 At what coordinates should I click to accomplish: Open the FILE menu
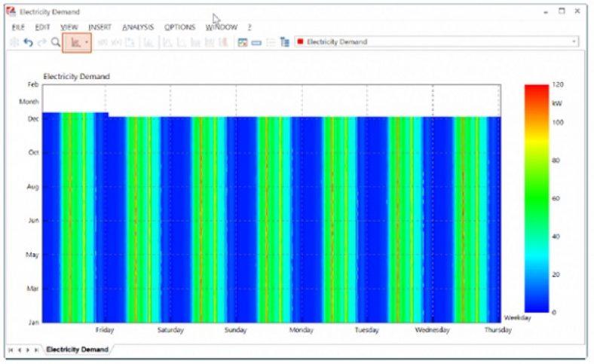click(18, 27)
